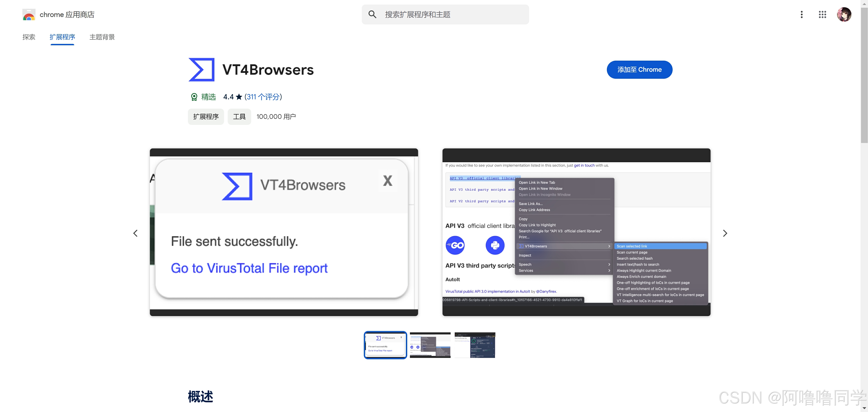Viewport: 868px width, 412px height.
Task: Switch to the 扩展程序 tab
Action: [x=62, y=37]
